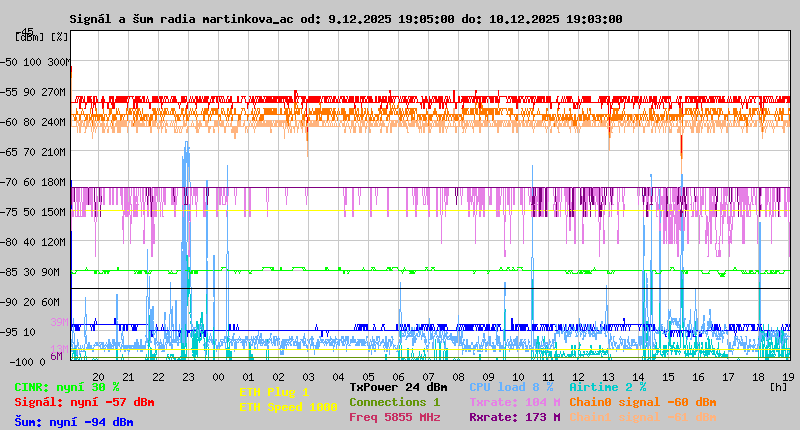Screen dimensions: 800x430
Task: Click the yellow 'ETH Plug 1' legend entry
Action: coord(274,392)
